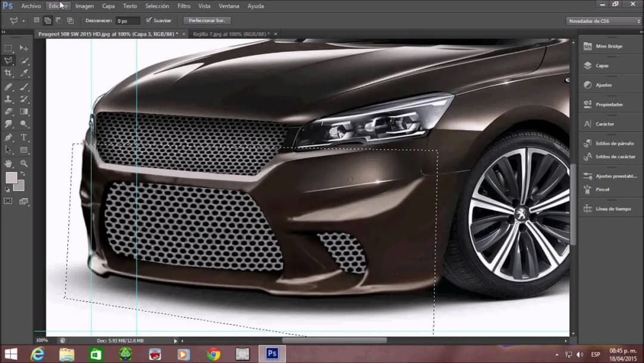Select the Crop tool

(x=8, y=73)
